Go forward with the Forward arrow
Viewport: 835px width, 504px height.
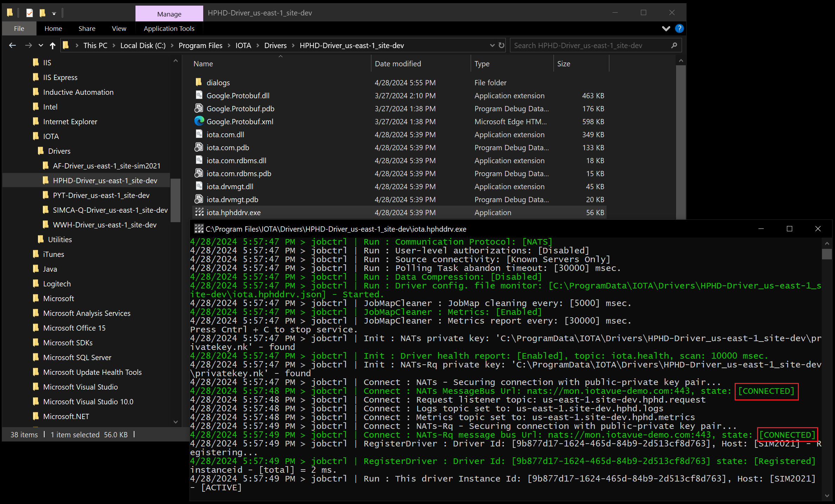pos(28,45)
